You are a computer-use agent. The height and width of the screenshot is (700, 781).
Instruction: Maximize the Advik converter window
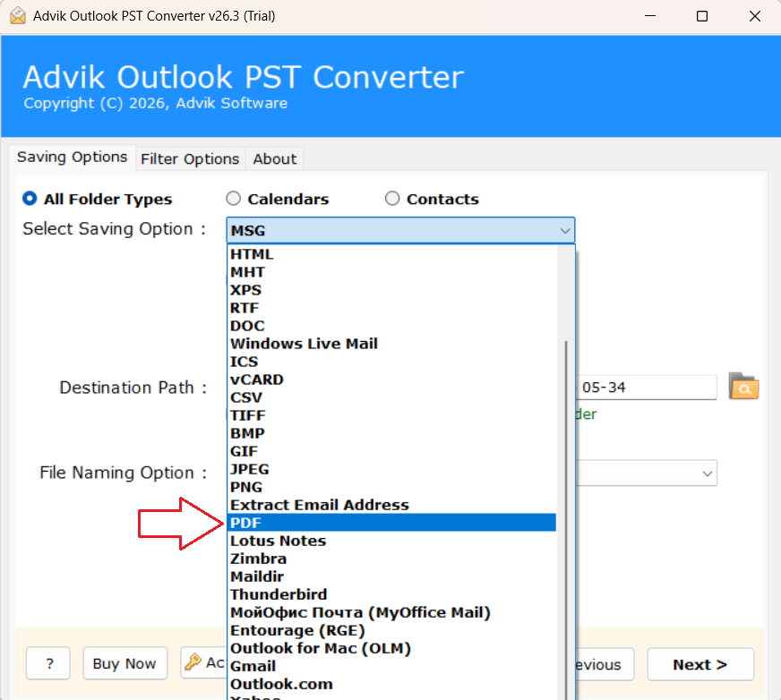(702, 16)
